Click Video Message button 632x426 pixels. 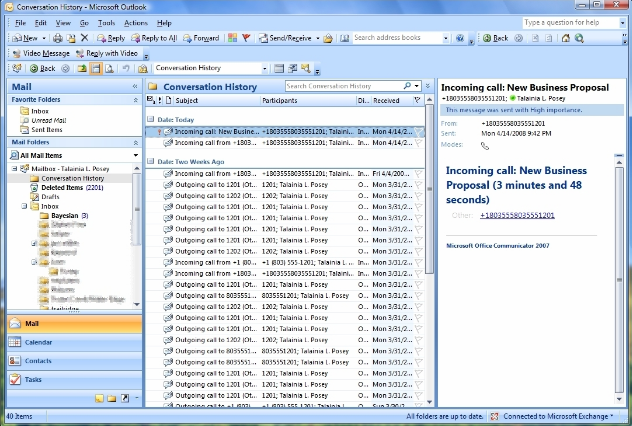[41, 53]
